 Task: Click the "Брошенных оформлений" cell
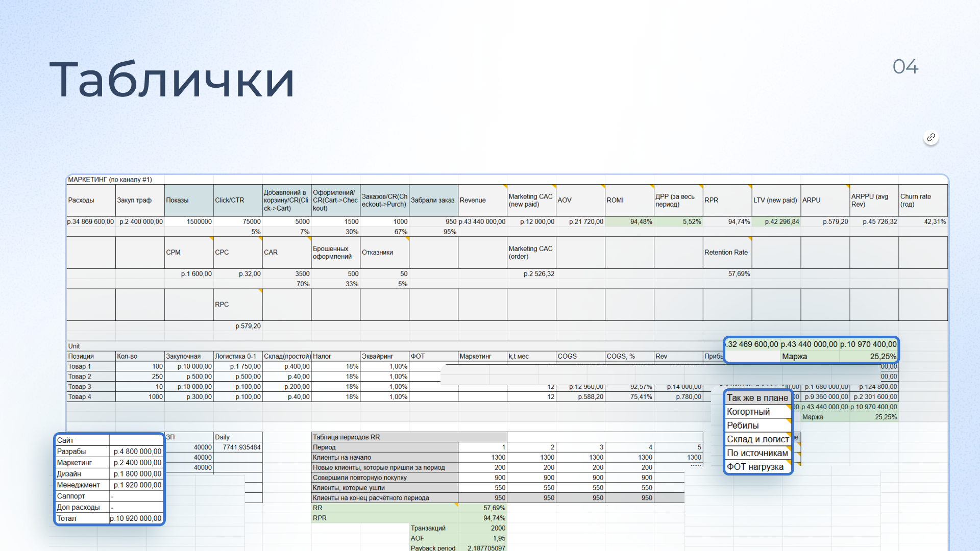(x=336, y=253)
